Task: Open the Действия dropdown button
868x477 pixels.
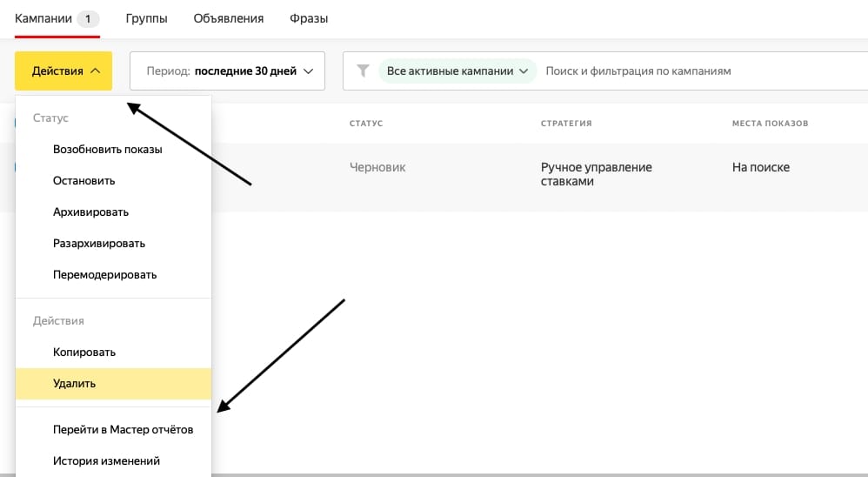Action: [x=63, y=71]
